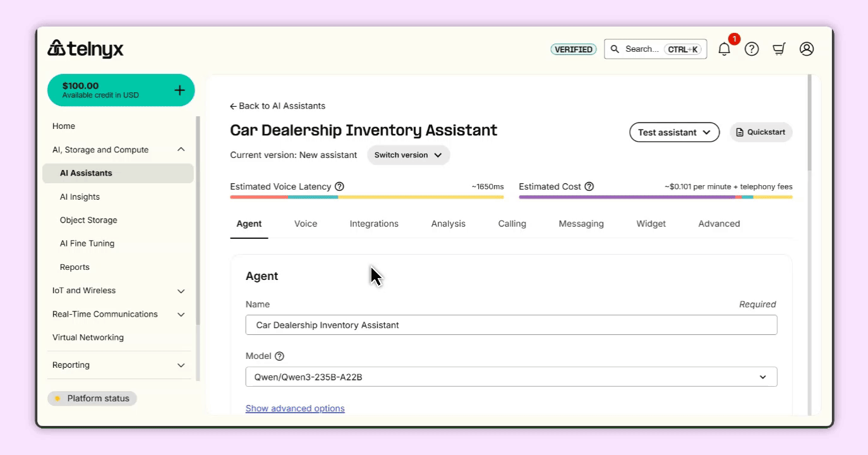Click the Quickstart button
Screen dimensions: 868x455
click(761, 132)
